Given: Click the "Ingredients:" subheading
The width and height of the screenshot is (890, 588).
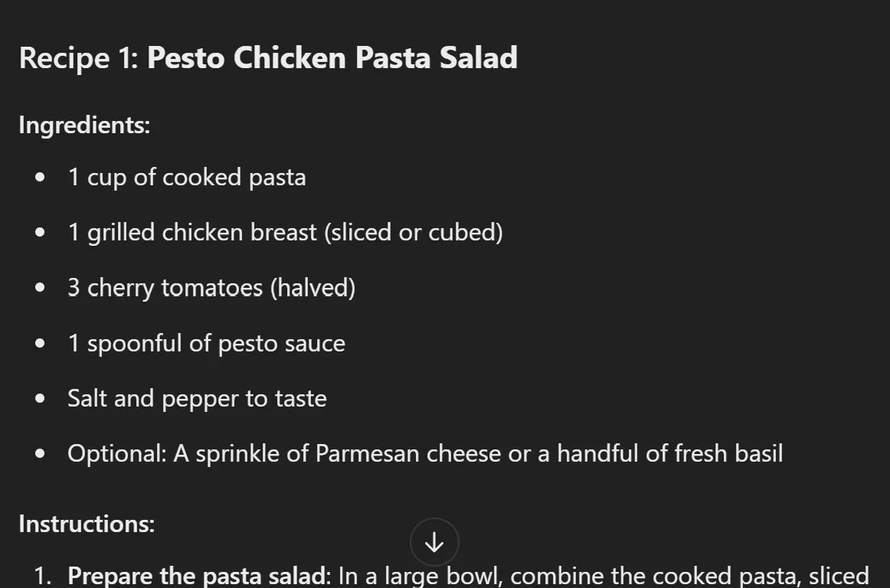Looking at the screenshot, I should [84, 125].
